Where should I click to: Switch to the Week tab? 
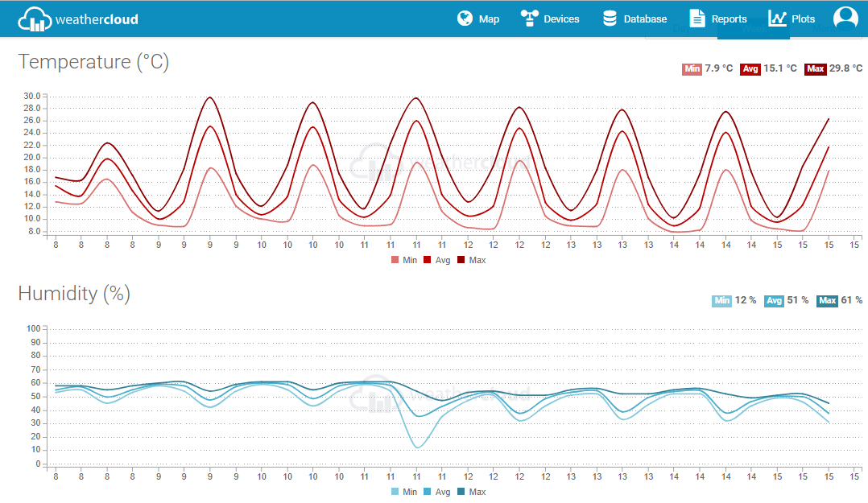coord(754,29)
